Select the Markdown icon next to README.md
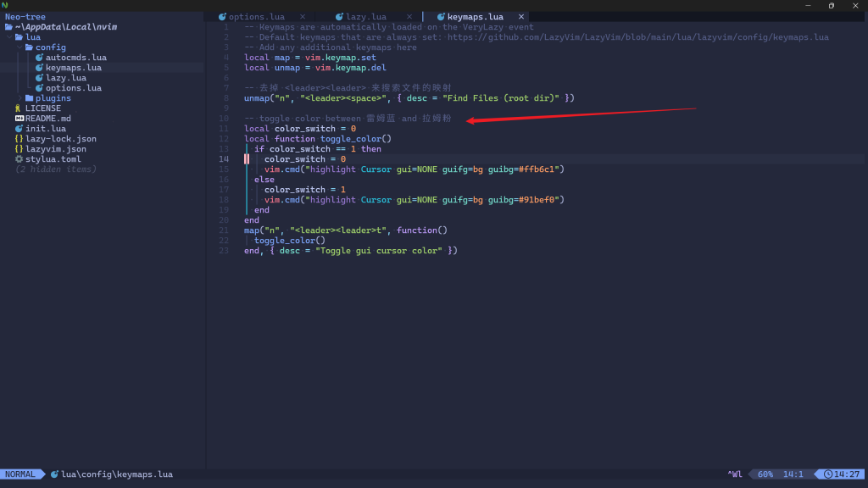 (x=19, y=119)
